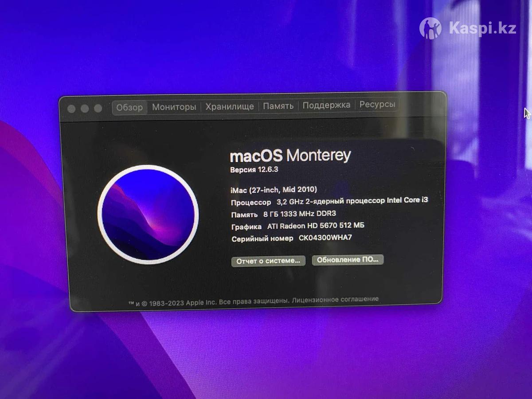The width and height of the screenshot is (532, 399).
Task: Select 8 ГБ 1333 MHz DDR3 text
Action: pos(300,214)
